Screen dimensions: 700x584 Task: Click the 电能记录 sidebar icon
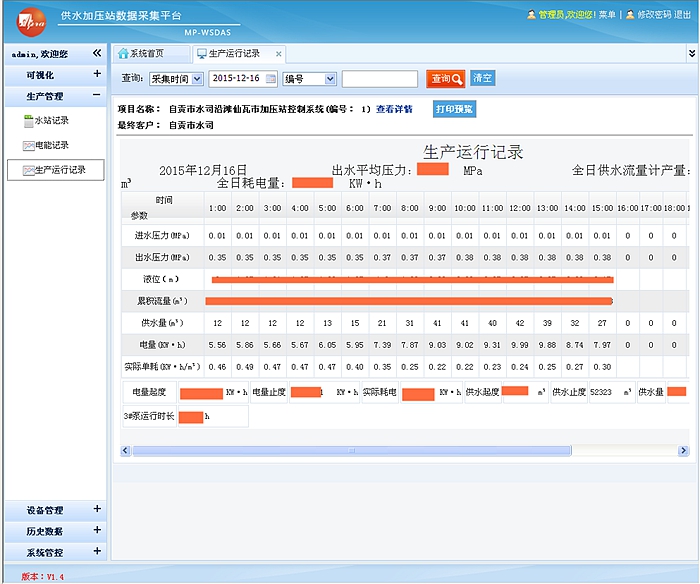pos(28,145)
